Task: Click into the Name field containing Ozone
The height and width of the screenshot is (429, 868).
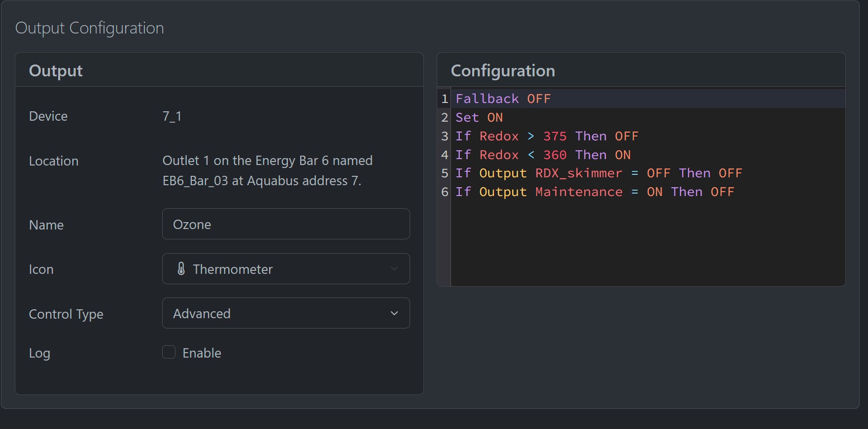Action: [285, 224]
